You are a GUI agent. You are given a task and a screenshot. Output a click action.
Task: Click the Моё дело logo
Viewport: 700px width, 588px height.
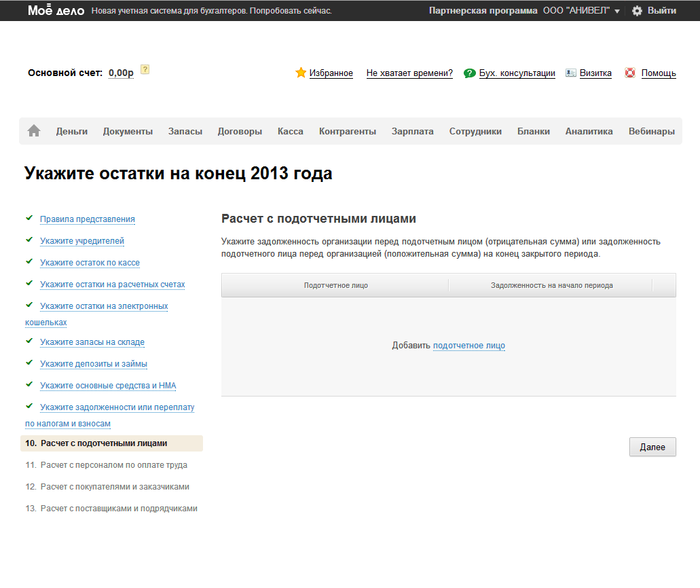(56, 11)
